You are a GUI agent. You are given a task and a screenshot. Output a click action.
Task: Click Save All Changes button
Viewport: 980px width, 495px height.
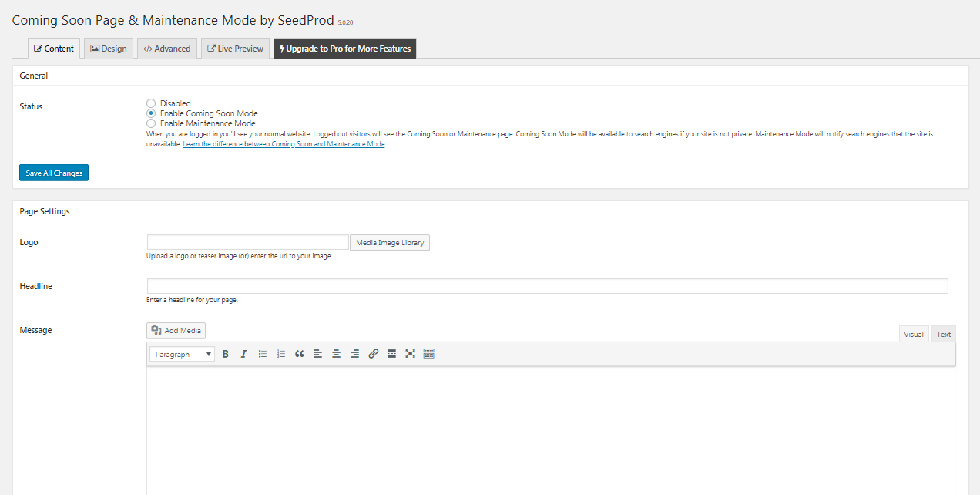pos(54,173)
